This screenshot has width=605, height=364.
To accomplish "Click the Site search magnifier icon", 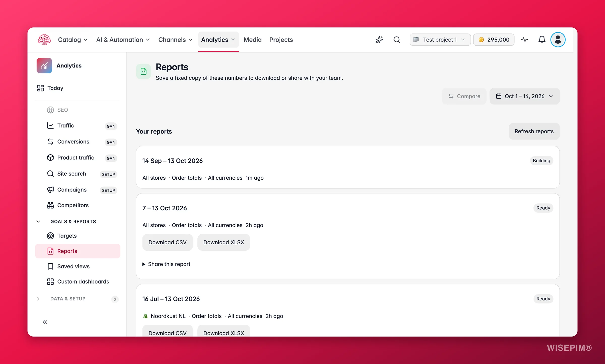I will 50,174.
